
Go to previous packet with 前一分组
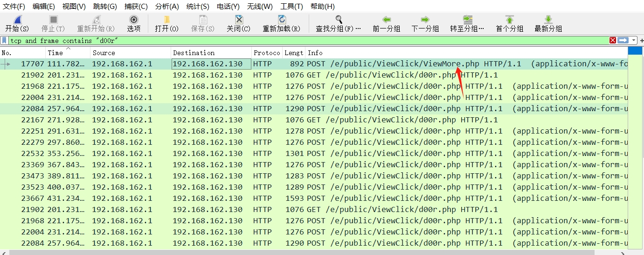387,20
